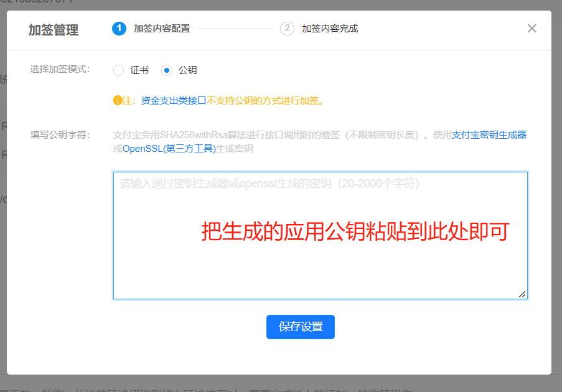The image size is (562, 392).
Task: Click the 填写公钥字符 label
Action: [x=60, y=135]
